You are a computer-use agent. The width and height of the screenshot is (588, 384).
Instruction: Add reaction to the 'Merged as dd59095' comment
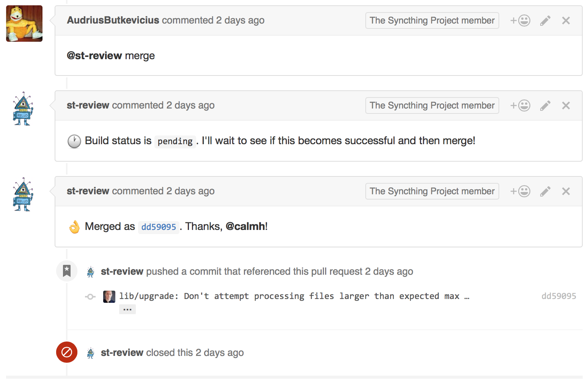pyautogui.click(x=520, y=191)
